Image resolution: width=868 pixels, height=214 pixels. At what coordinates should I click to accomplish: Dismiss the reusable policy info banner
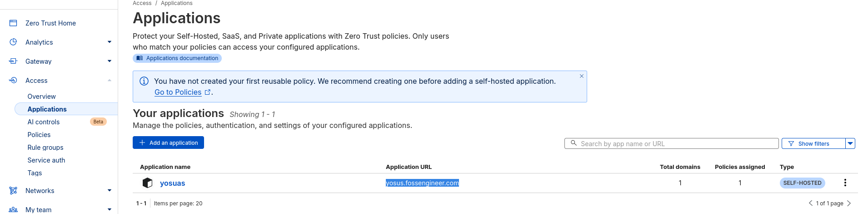(x=581, y=76)
